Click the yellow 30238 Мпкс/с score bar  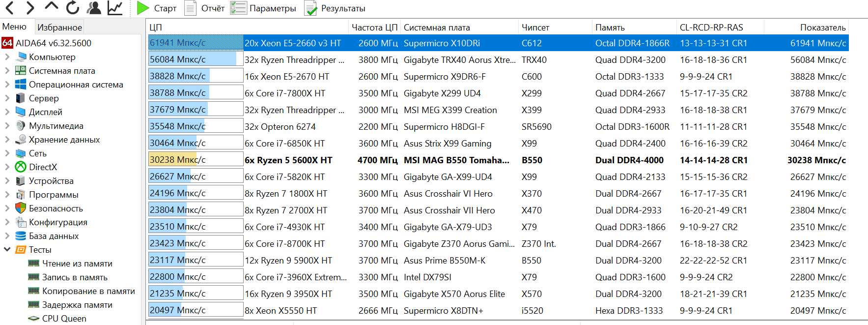196,160
